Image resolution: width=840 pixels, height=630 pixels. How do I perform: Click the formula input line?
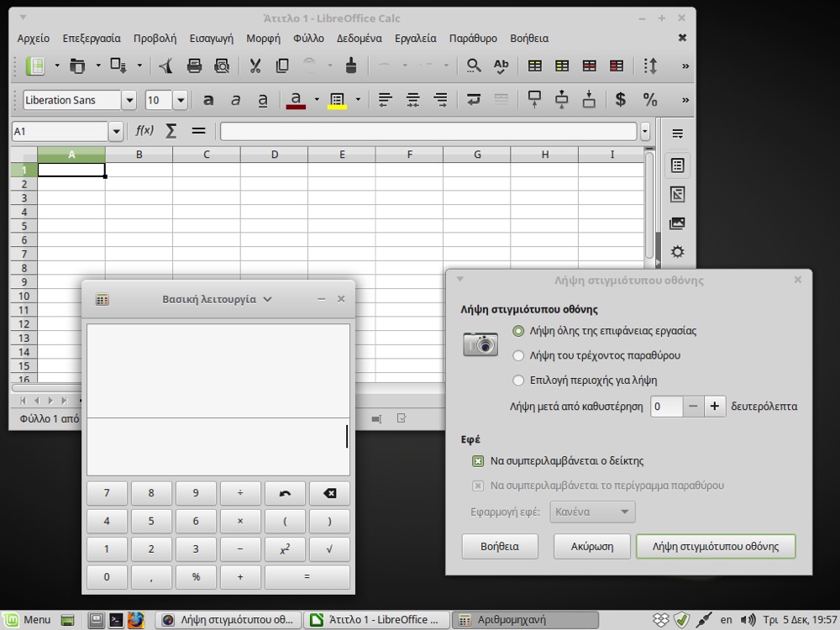pos(428,131)
